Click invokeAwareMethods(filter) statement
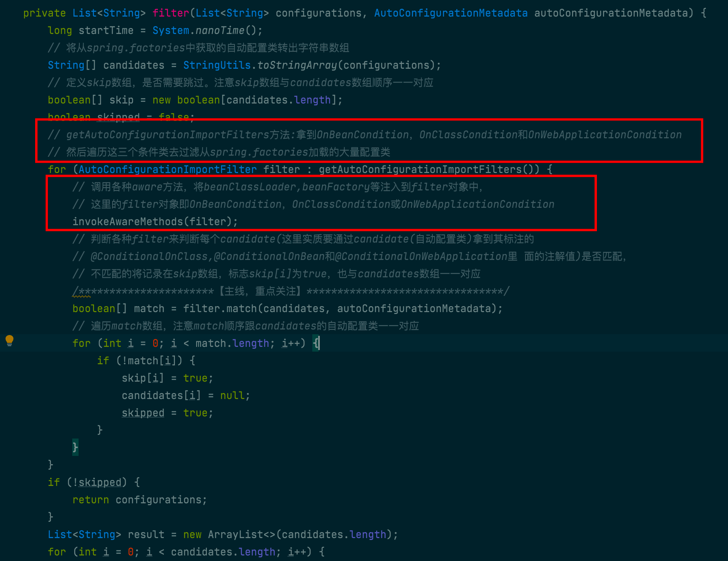 coord(155,222)
